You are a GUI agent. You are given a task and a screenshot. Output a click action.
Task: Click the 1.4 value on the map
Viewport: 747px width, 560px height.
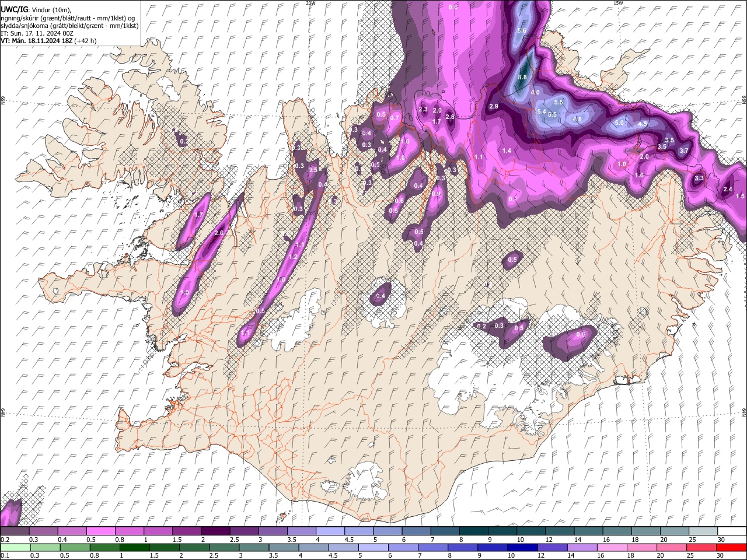(x=507, y=150)
